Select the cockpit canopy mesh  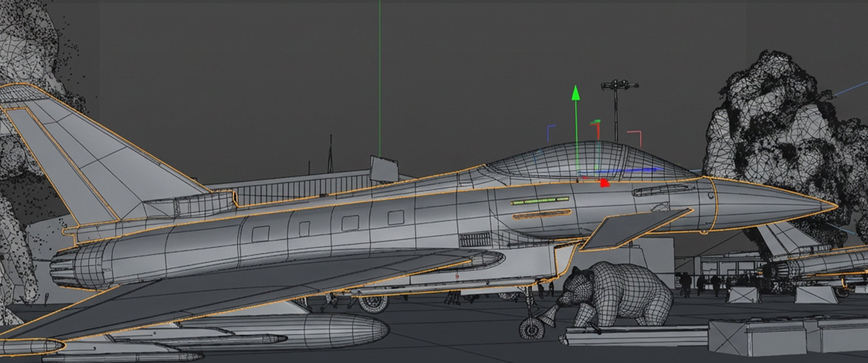click(588, 160)
